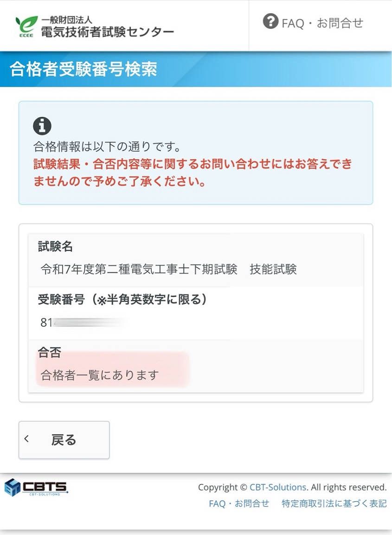Open the footer FAQ・お問合せ link
The width and height of the screenshot is (392, 535).
tap(239, 503)
